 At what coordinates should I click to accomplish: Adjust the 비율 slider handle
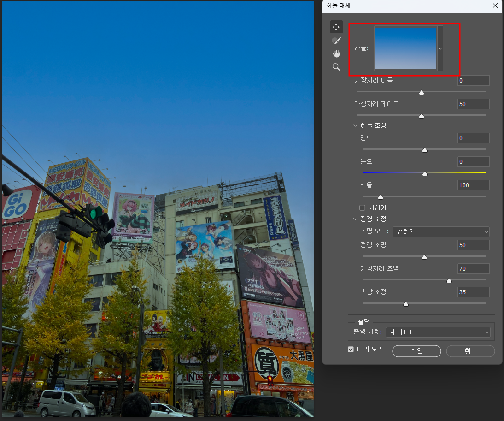pos(380,197)
